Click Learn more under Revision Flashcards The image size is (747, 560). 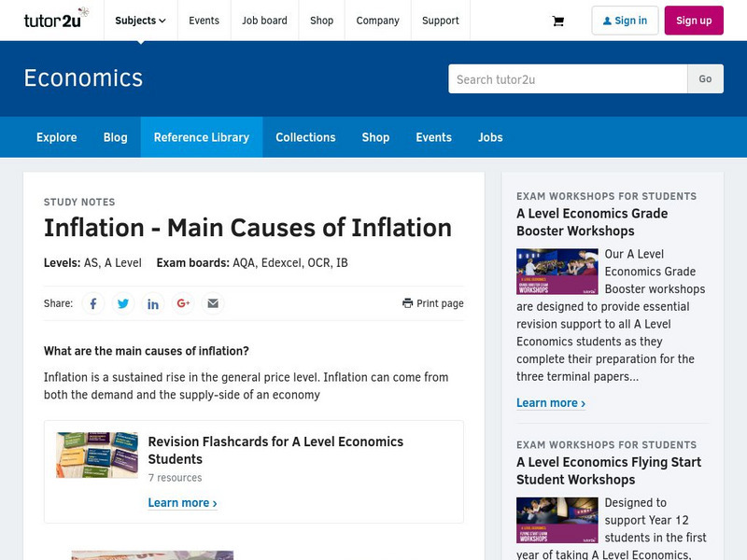pos(182,503)
